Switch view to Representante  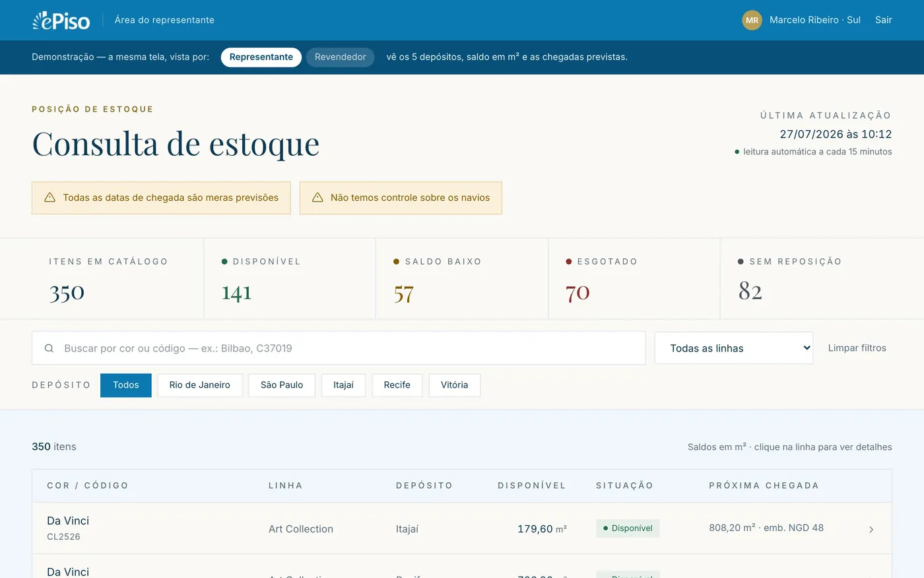point(261,57)
